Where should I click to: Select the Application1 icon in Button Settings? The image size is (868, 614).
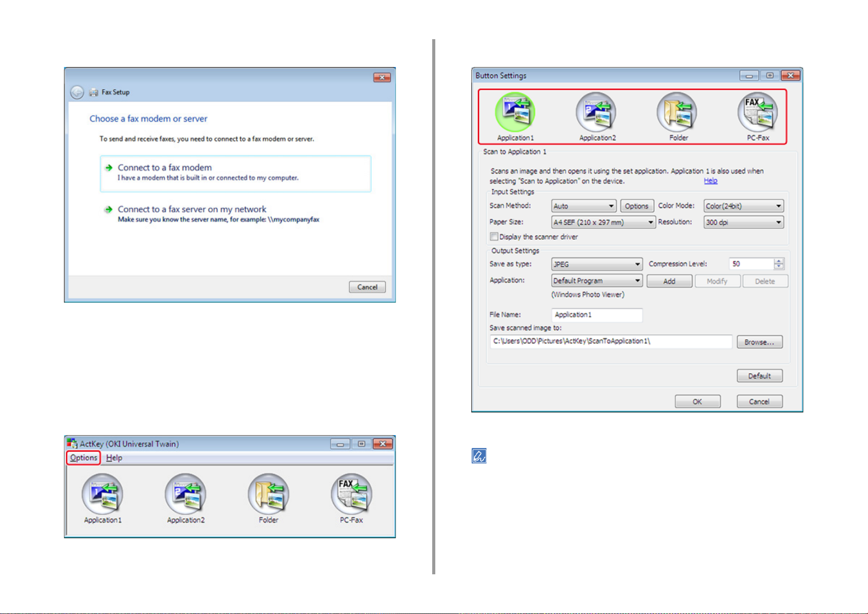tap(515, 112)
